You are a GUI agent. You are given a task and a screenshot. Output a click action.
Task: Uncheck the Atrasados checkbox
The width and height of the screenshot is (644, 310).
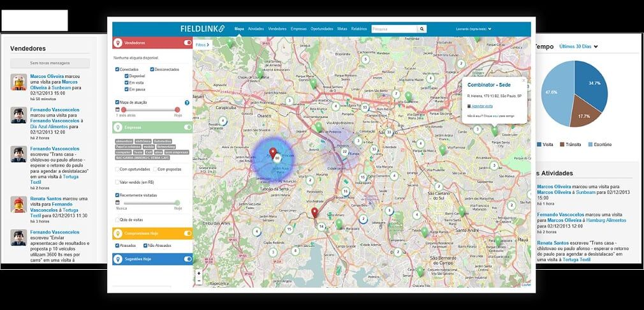pyautogui.click(x=117, y=246)
